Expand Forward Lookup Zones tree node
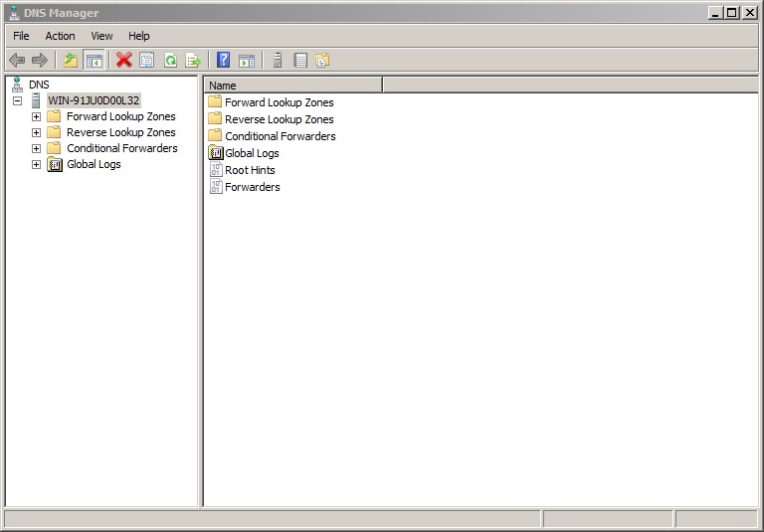764x532 pixels. point(36,117)
